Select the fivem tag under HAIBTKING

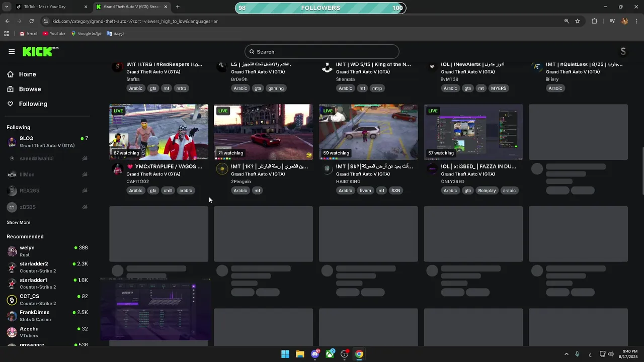click(365, 191)
